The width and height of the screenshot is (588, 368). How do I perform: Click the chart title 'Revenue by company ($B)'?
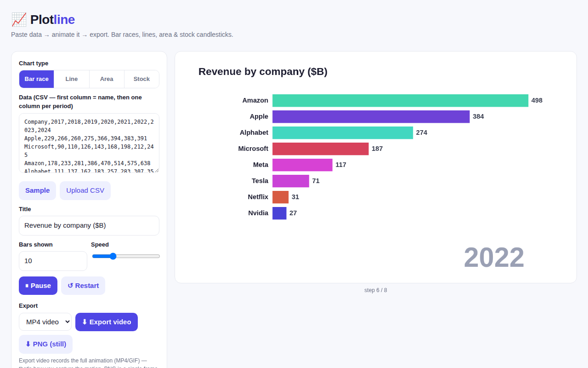[263, 72]
